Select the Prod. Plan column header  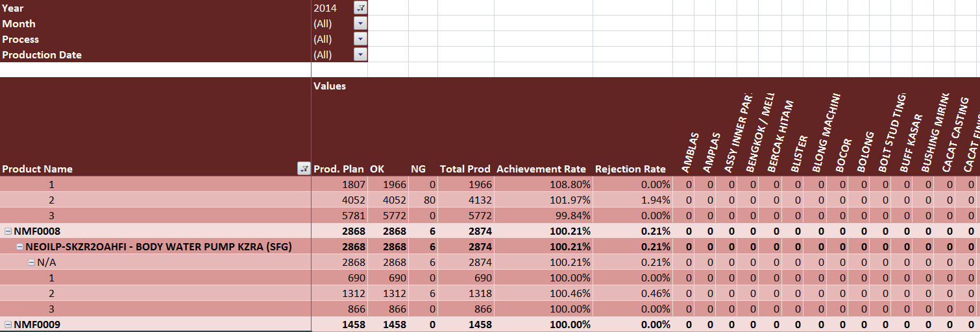[338, 169]
